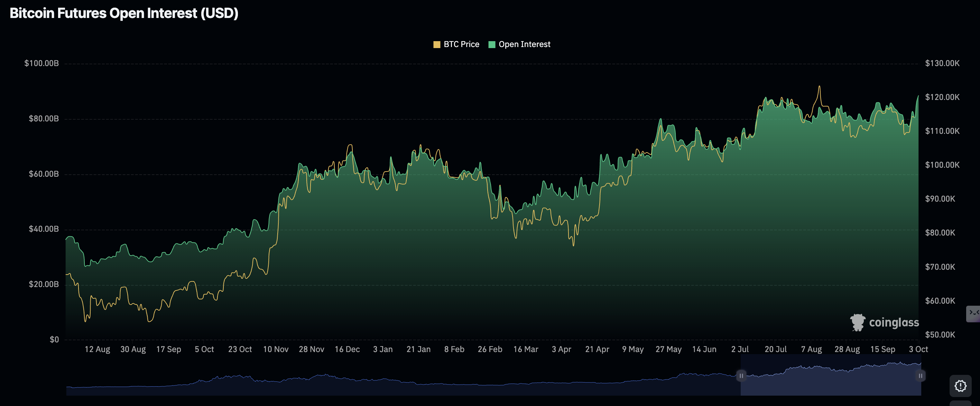This screenshot has width=980, height=406.
Task: Click the $0 left axis label
Action: (54, 339)
